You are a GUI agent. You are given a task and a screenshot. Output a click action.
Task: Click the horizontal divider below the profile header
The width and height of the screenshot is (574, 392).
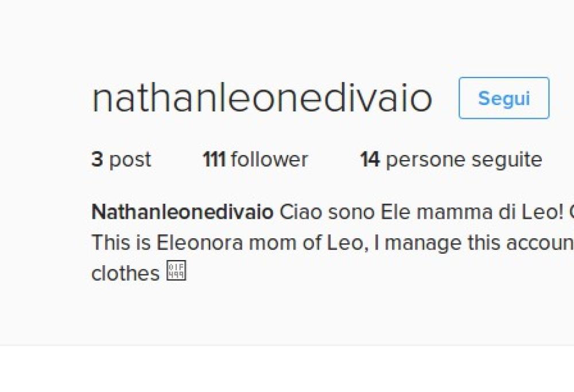(287, 345)
